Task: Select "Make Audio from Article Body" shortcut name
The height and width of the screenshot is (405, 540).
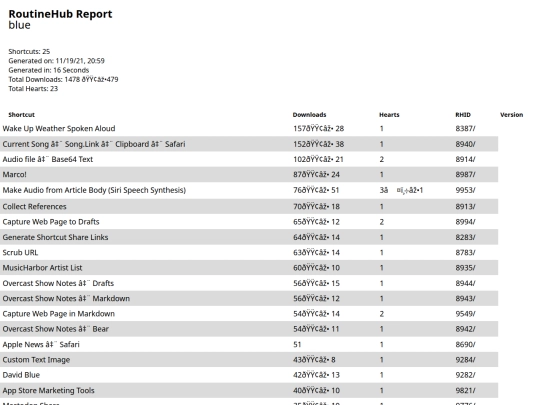Action: pyautogui.click(x=94, y=190)
